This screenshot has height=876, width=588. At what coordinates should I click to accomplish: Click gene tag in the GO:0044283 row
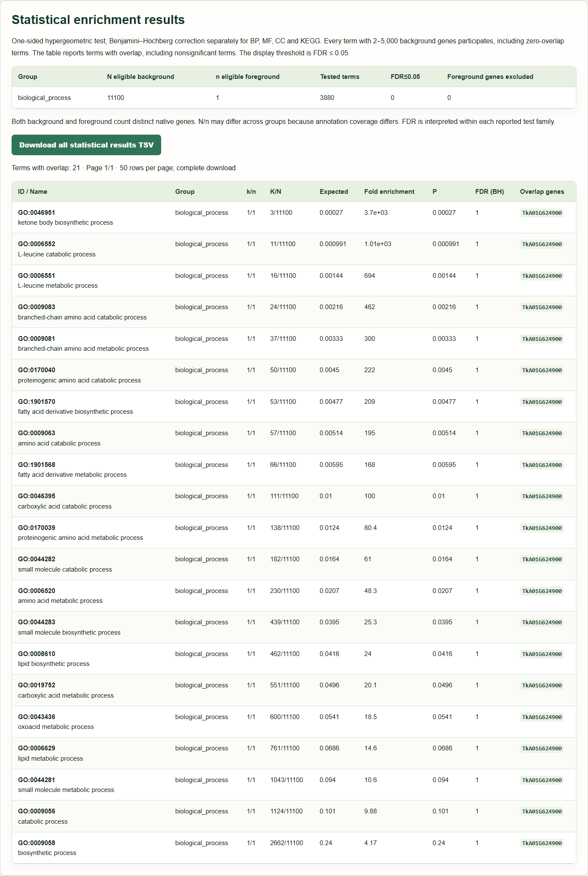pyautogui.click(x=542, y=623)
